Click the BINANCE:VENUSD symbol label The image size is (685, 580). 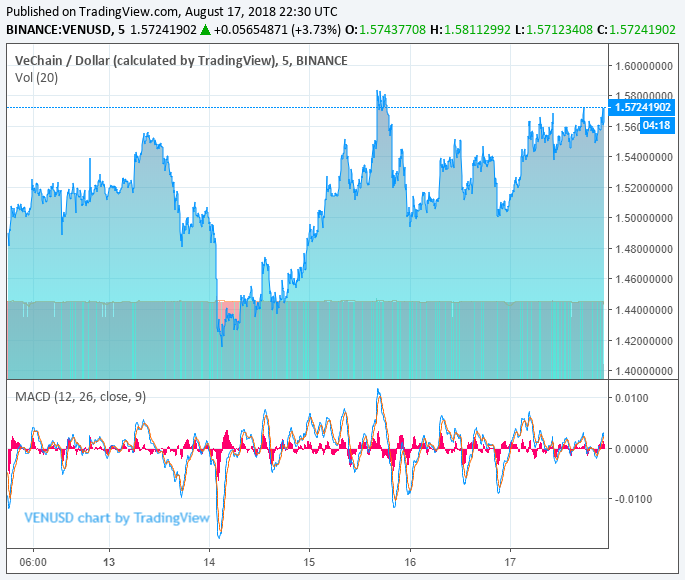(57, 30)
